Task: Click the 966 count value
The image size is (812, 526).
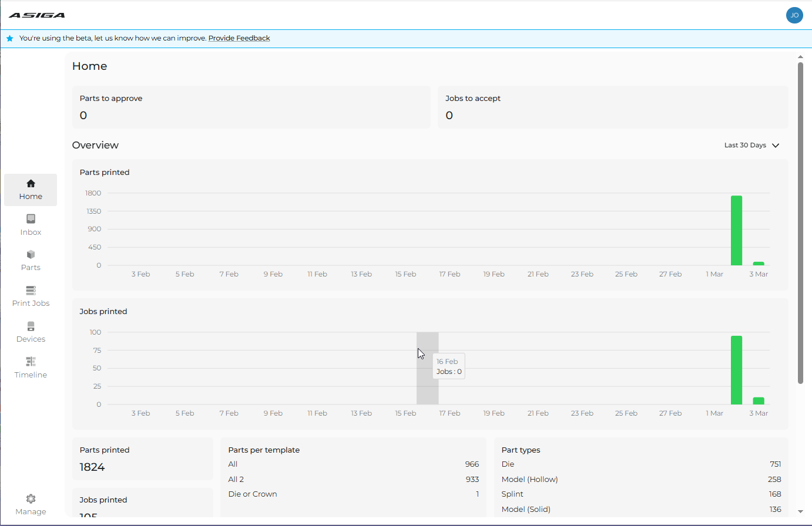Action: point(472,464)
